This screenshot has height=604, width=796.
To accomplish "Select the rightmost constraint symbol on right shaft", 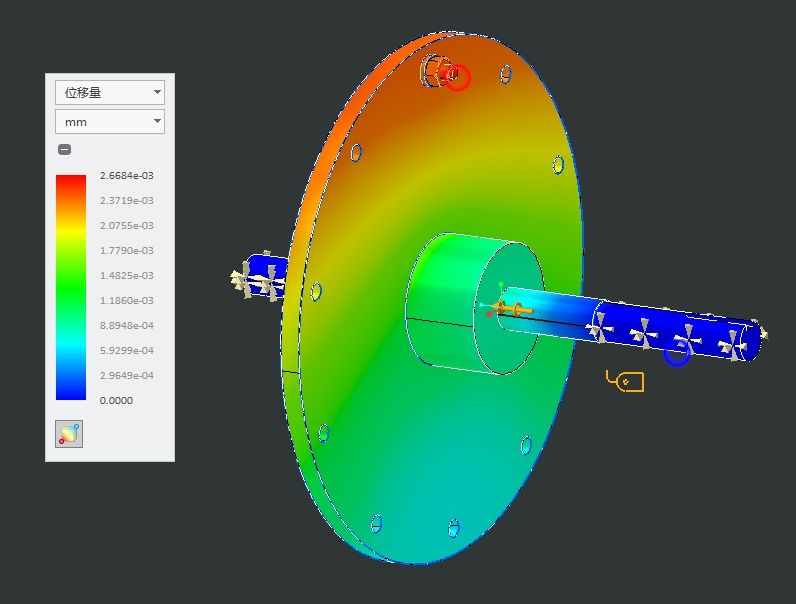I will 735,343.
